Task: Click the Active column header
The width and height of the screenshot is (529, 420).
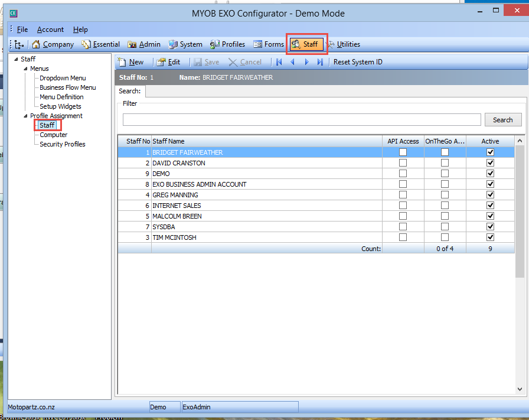Action: point(490,141)
